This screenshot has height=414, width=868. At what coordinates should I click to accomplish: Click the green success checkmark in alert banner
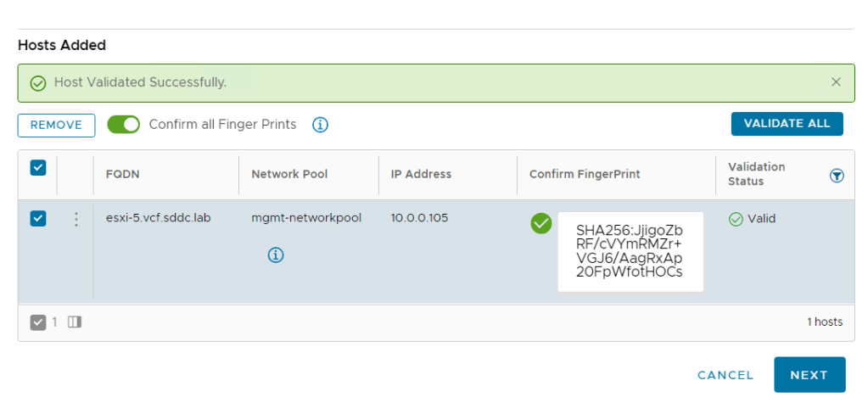37,83
